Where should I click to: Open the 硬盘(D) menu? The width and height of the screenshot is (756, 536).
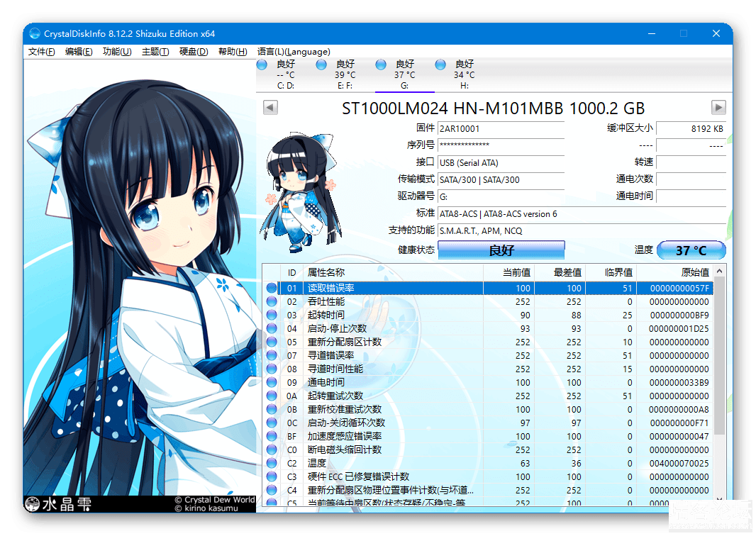(x=194, y=52)
